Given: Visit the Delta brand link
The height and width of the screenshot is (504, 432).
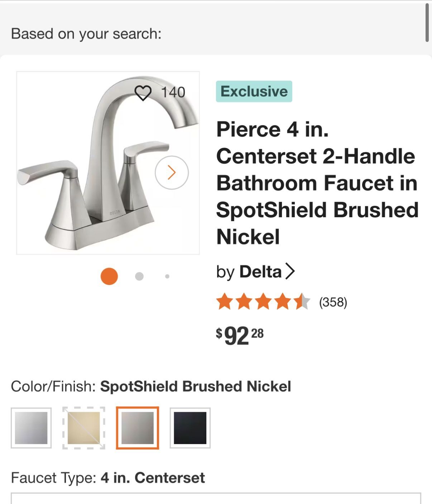Looking at the screenshot, I should pos(260,272).
